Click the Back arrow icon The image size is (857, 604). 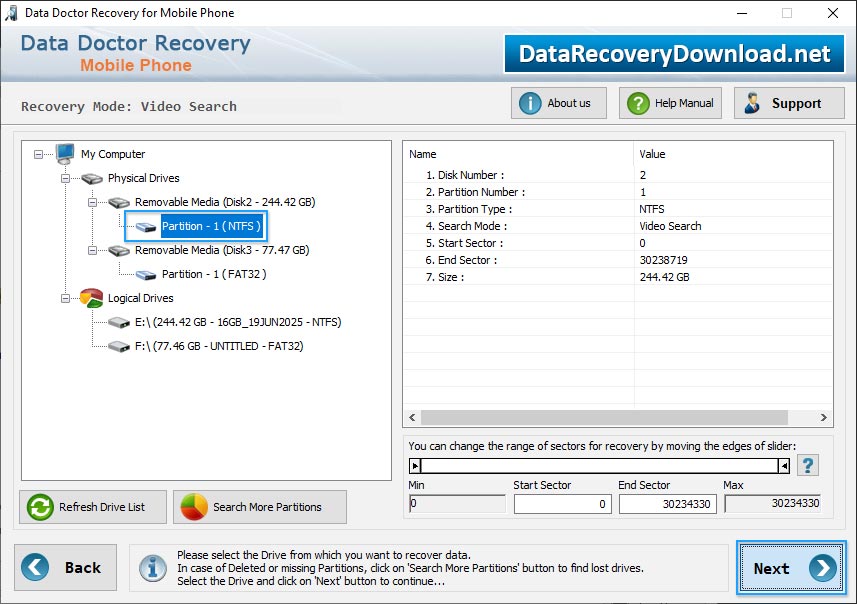(35, 567)
